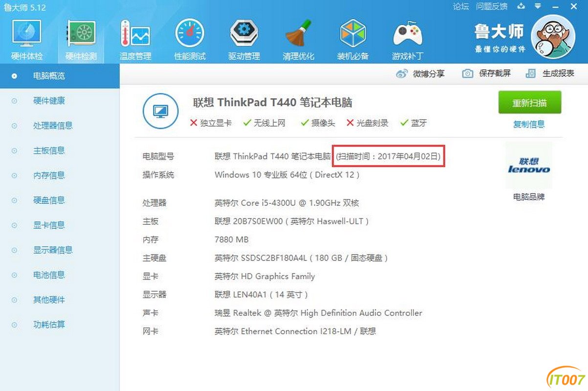Click the 20B7S0EW00 motherboard value

coord(292,221)
